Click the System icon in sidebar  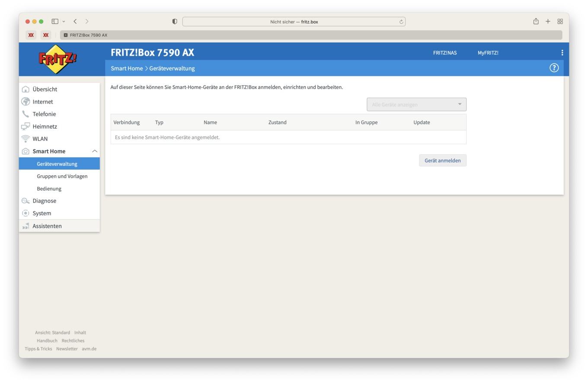[26, 213]
